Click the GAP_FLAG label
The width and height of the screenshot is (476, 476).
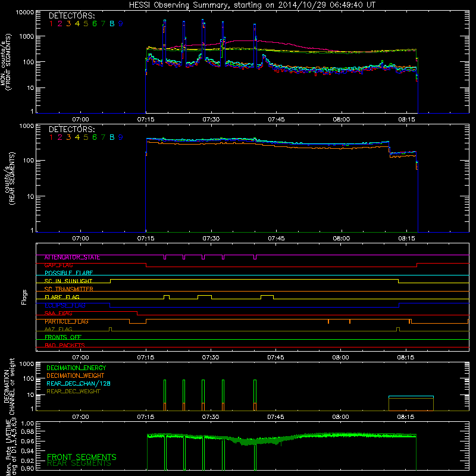[58, 265]
